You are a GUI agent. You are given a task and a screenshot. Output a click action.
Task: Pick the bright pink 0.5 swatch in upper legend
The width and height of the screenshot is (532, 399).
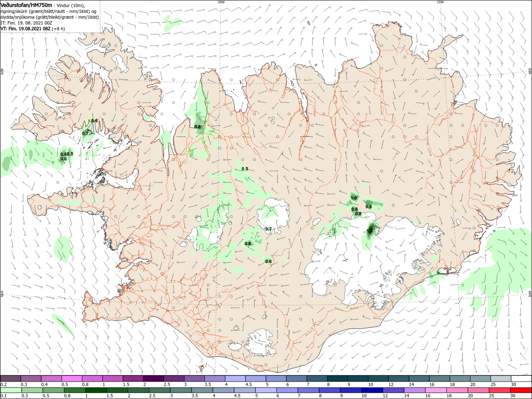point(72,379)
